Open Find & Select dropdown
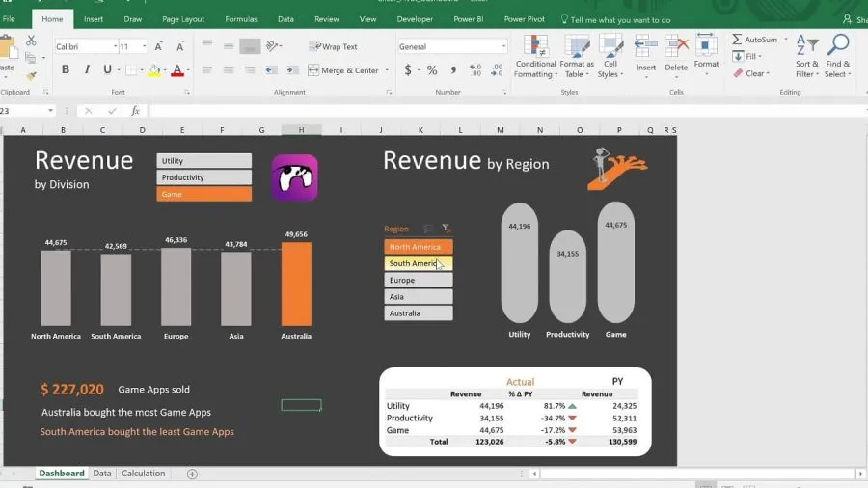The height and width of the screenshot is (488, 868). (x=837, y=57)
